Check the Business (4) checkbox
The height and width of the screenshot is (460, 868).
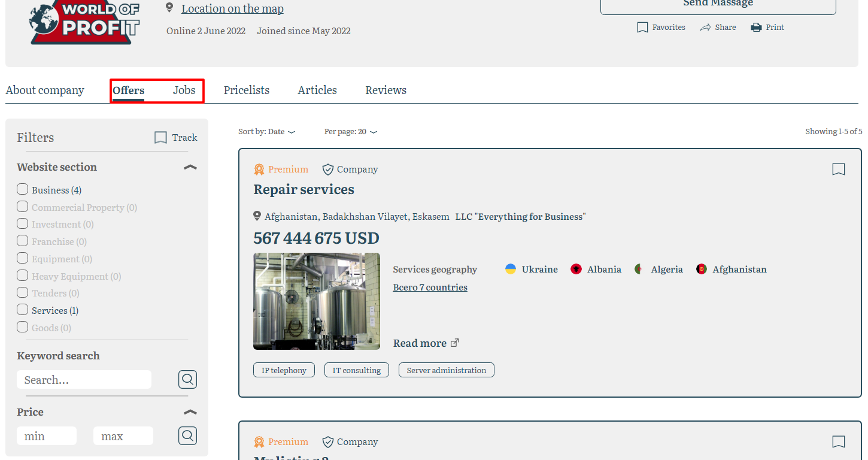(x=23, y=190)
